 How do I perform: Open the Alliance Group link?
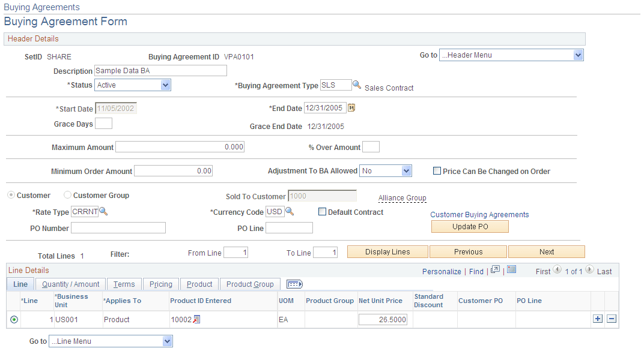(x=403, y=198)
